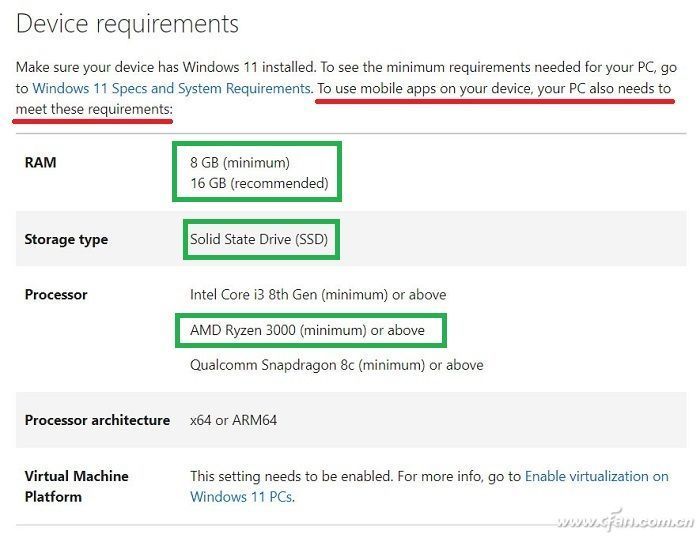700x538 pixels.
Task: Select the Storage type row label
Action: pyautogui.click(x=66, y=240)
